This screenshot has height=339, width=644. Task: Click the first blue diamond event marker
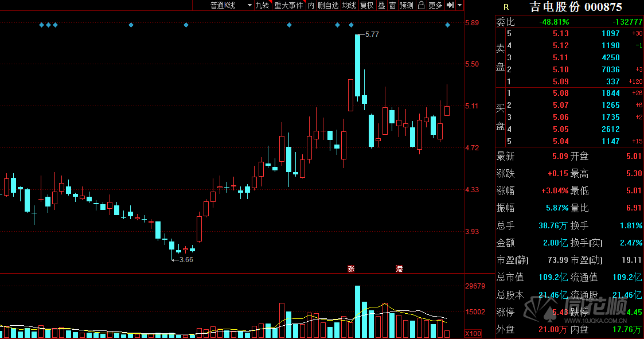(41, 25)
